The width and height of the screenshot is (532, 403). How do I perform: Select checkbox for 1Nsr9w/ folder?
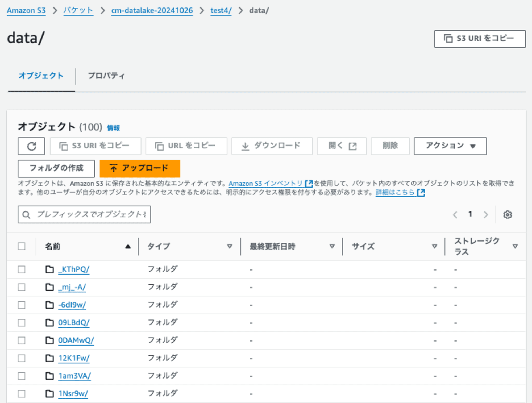pyautogui.click(x=22, y=394)
